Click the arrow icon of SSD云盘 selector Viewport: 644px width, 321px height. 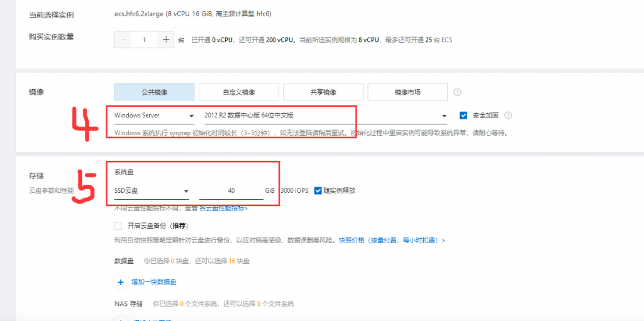(186, 191)
